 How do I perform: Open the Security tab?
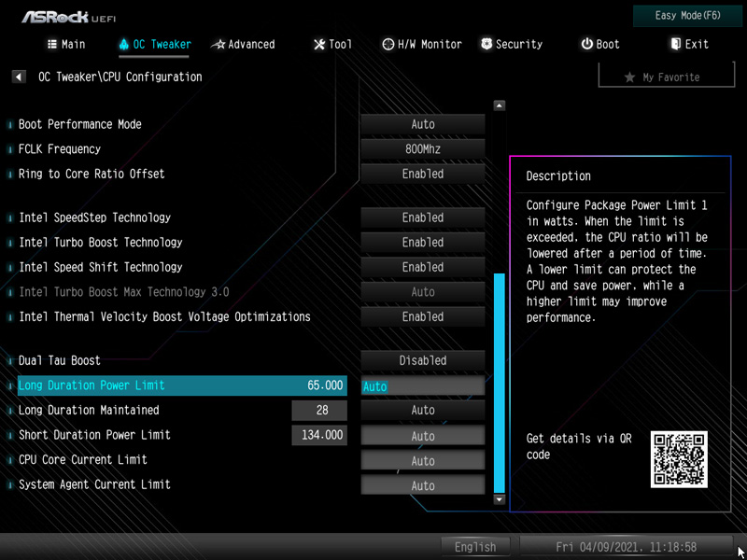512,44
